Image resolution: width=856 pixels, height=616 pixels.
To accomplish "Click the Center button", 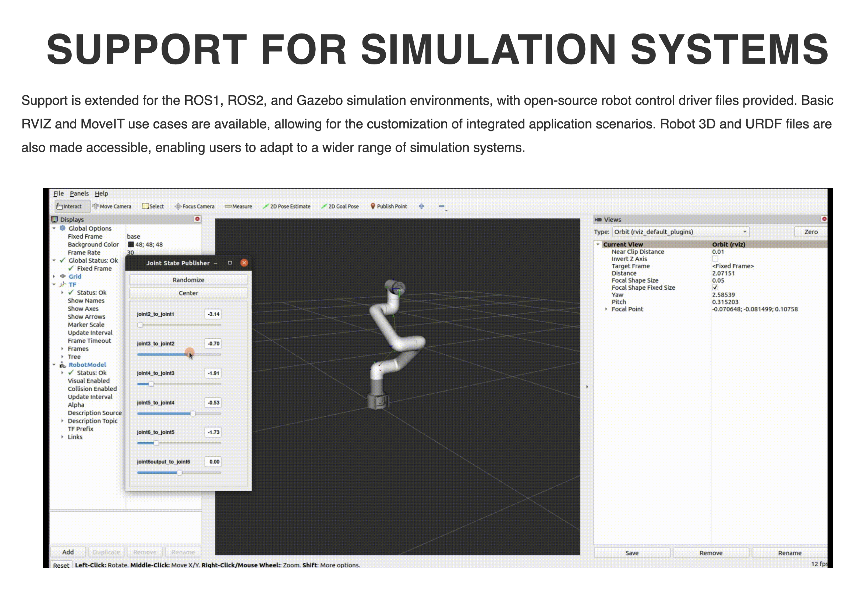I will 188,293.
